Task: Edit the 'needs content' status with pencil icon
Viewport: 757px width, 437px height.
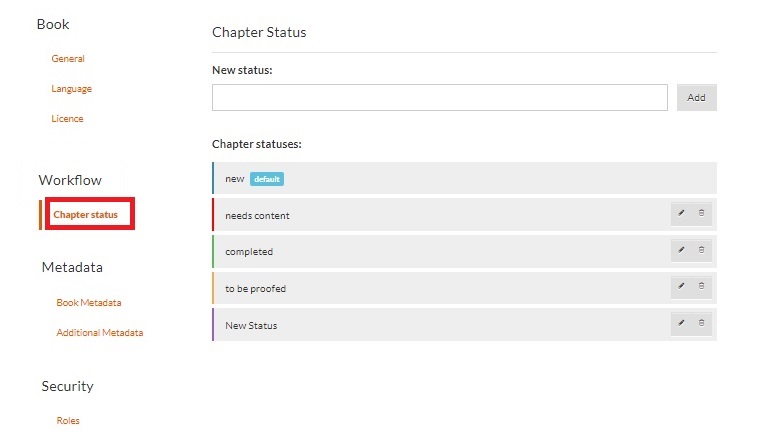Action: click(681, 215)
